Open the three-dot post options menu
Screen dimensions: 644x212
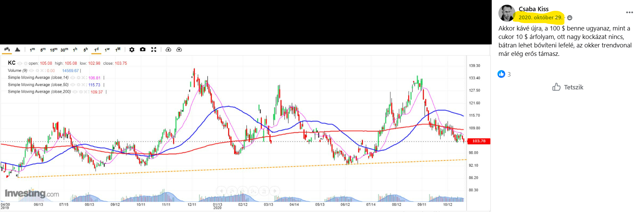pyautogui.click(x=629, y=13)
